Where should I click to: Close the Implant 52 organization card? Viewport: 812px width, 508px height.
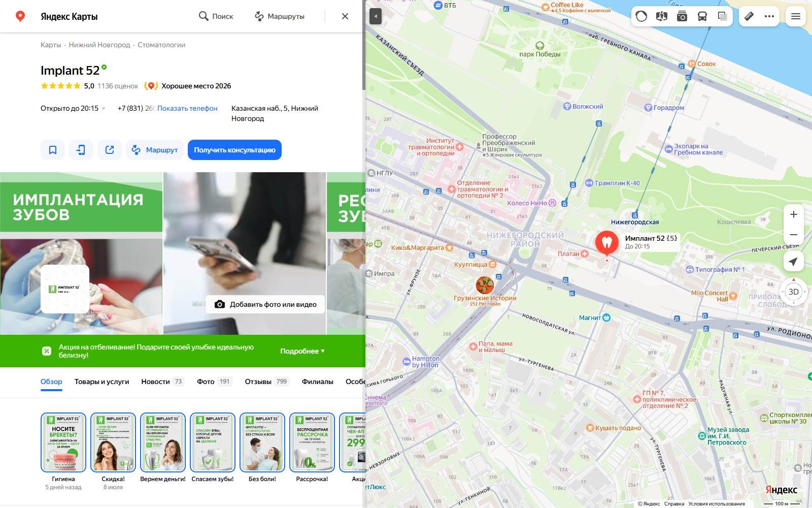click(x=345, y=16)
